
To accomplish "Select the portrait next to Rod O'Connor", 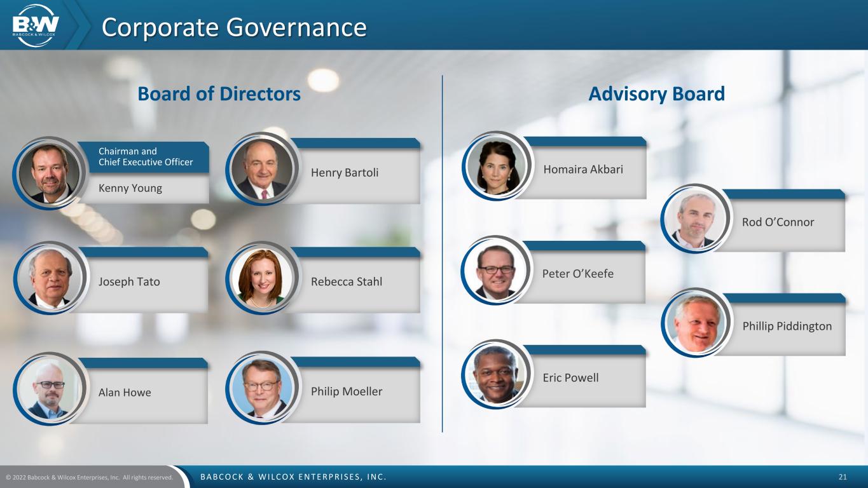I will [x=696, y=219].
